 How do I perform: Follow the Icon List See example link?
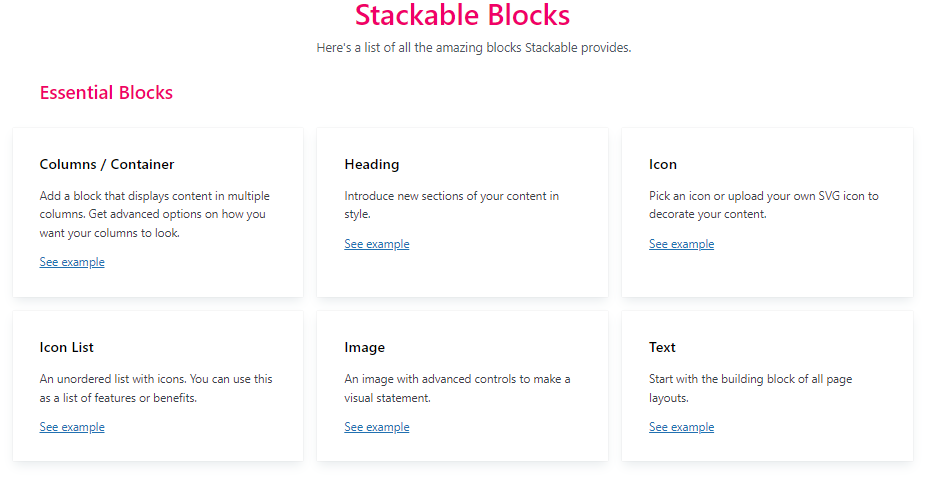click(x=72, y=427)
